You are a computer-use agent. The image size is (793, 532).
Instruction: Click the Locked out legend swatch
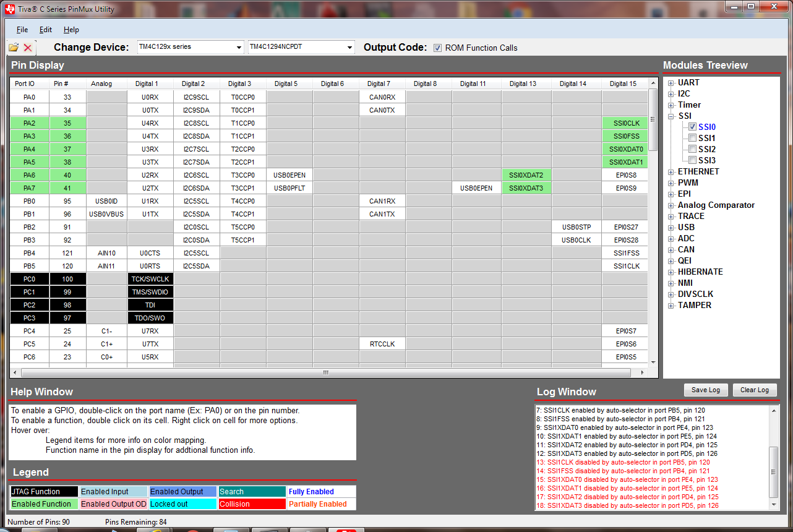point(182,504)
